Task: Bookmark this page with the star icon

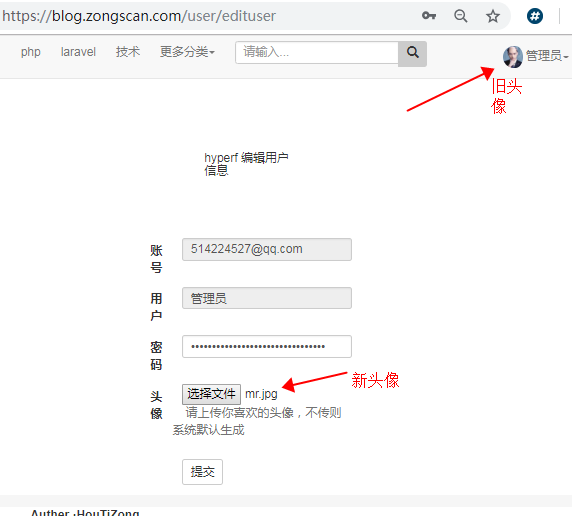Action: tap(493, 16)
